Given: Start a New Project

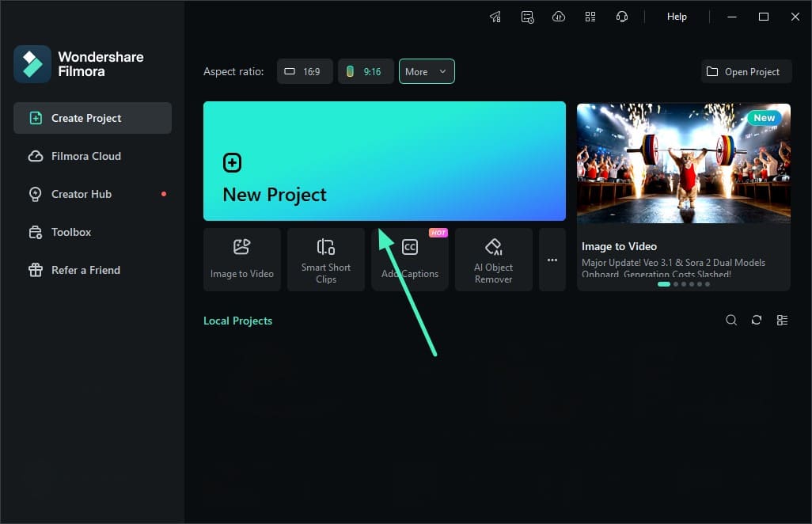Looking at the screenshot, I should pos(385,161).
